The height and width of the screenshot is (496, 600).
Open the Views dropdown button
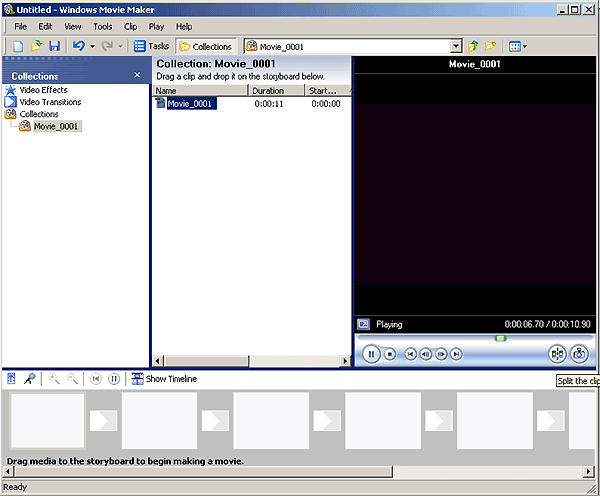(x=517, y=47)
